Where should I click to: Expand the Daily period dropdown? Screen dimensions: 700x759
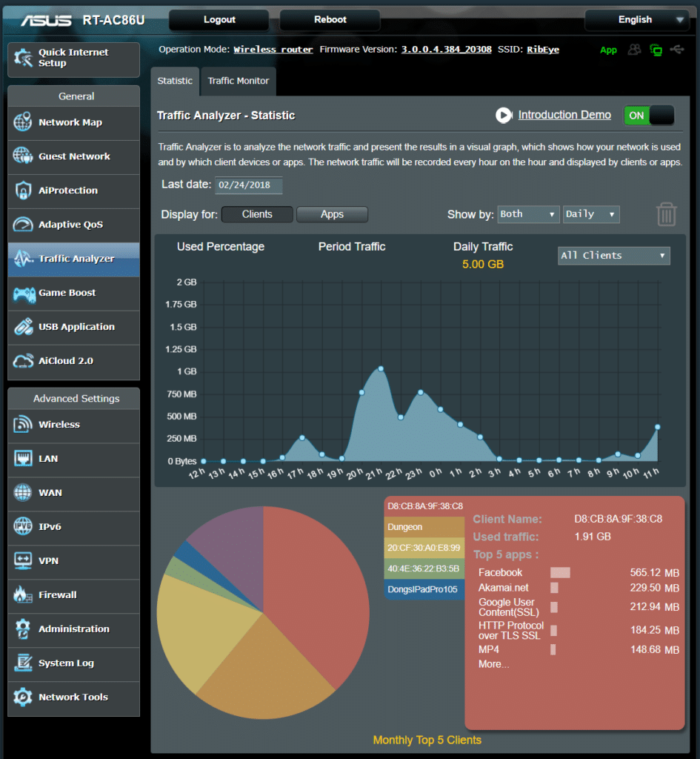[x=591, y=214]
